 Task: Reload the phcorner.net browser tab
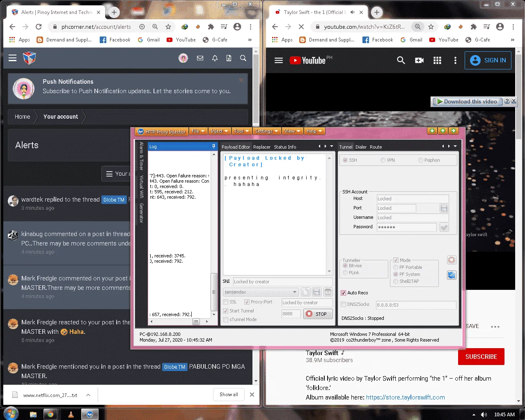pos(39,27)
